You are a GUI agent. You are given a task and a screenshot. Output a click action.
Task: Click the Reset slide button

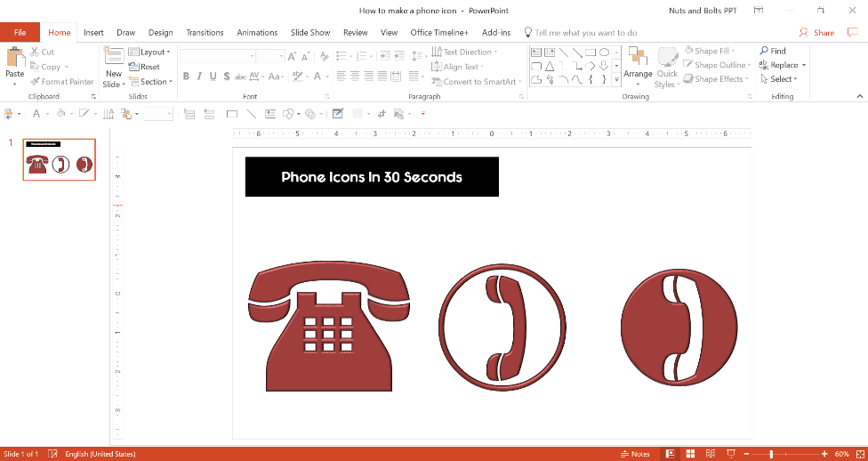(x=144, y=67)
